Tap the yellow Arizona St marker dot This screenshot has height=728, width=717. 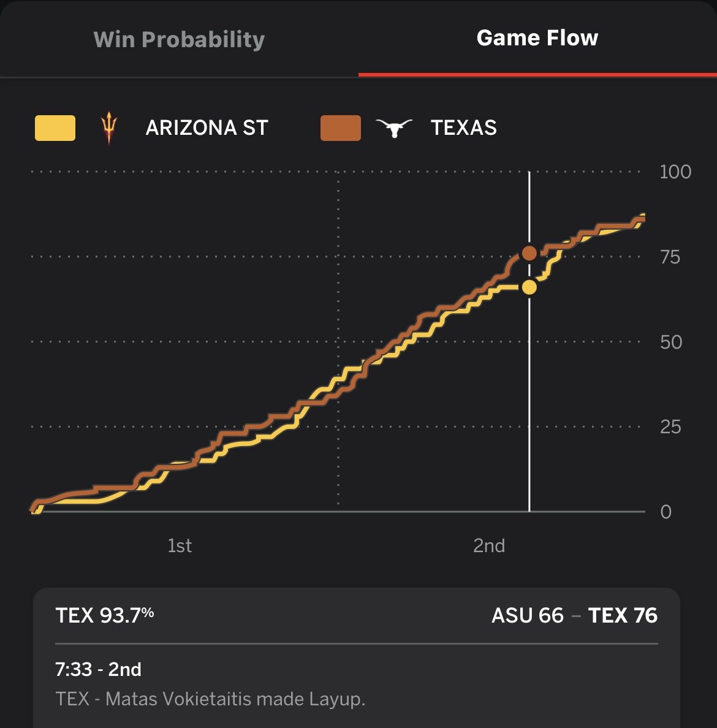[529, 287]
